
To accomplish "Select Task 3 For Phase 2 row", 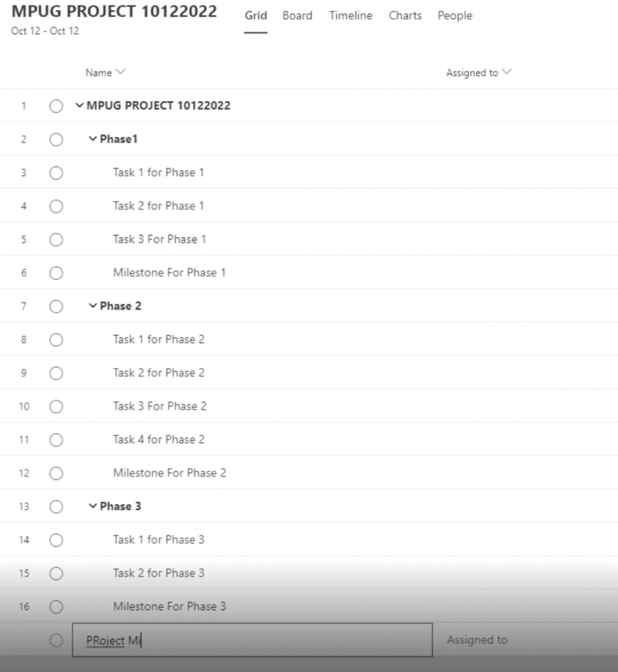I will [x=309, y=406].
